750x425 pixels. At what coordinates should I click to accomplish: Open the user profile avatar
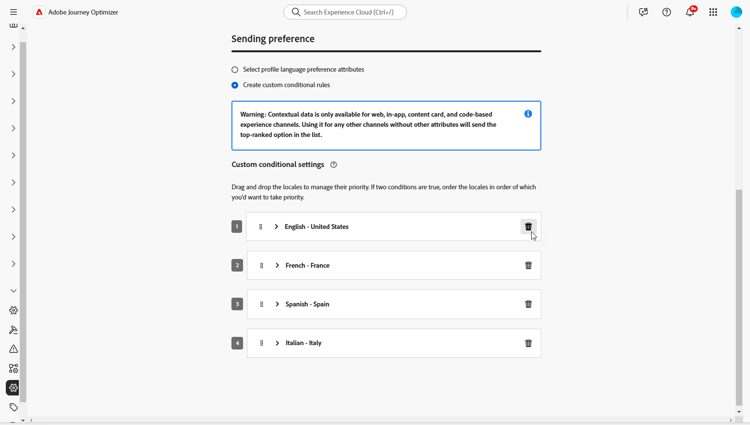(736, 12)
